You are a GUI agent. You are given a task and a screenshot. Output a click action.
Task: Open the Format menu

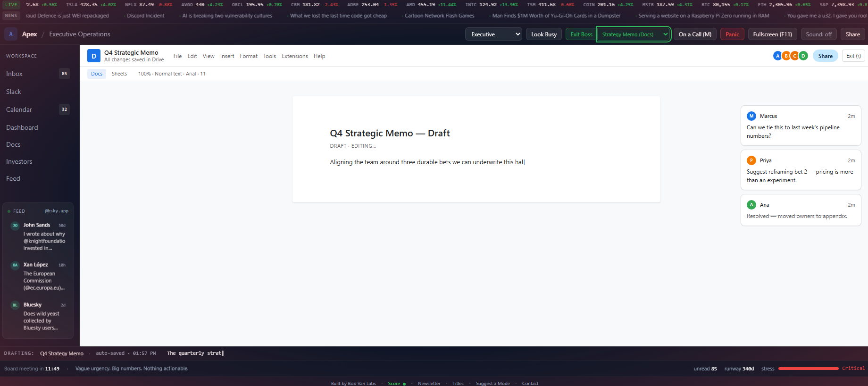click(x=249, y=56)
